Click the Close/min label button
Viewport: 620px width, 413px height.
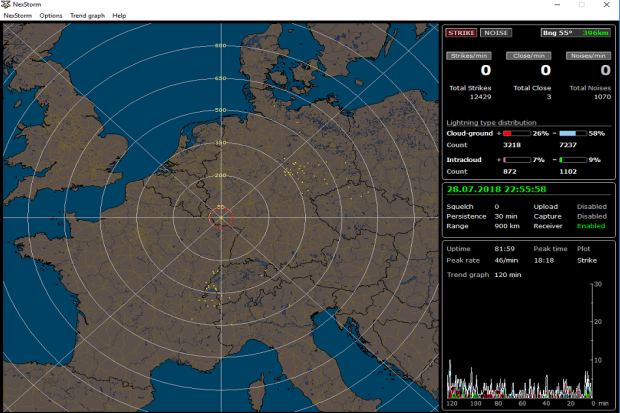(529, 56)
